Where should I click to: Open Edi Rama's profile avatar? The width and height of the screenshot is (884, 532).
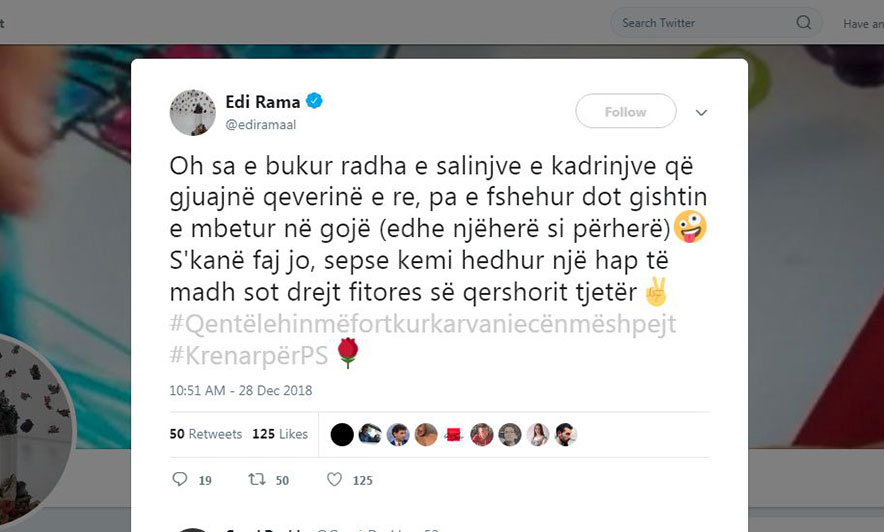tap(193, 112)
